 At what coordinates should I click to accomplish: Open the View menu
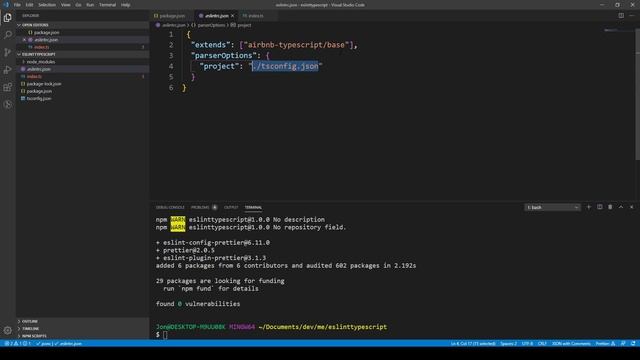(x=65, y=5)
